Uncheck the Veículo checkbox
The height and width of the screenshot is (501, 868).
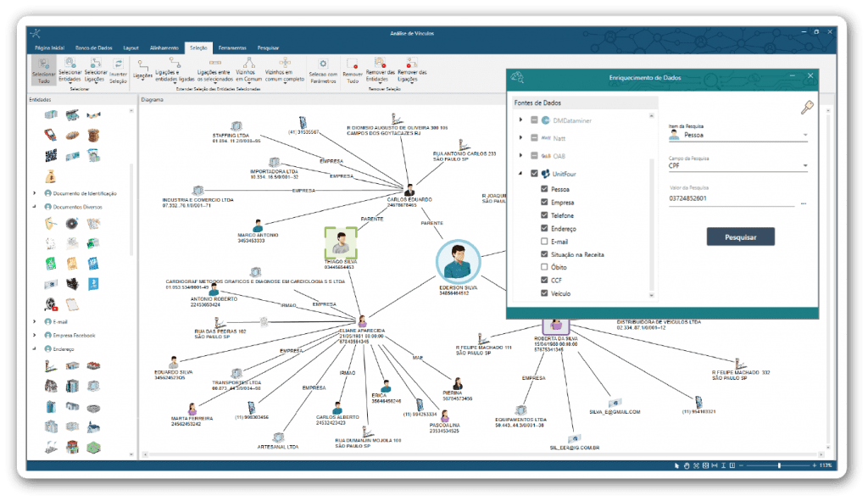[x=544, y=292]
